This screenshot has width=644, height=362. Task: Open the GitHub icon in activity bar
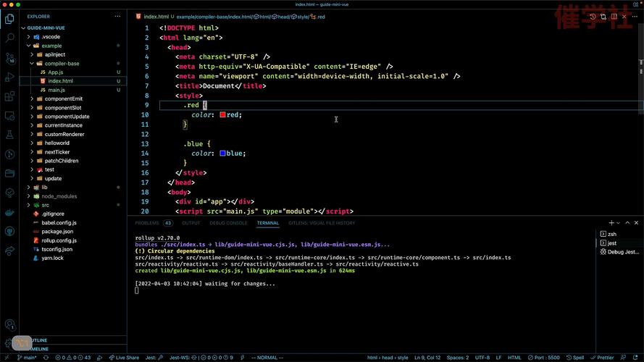tap(9, 232)
